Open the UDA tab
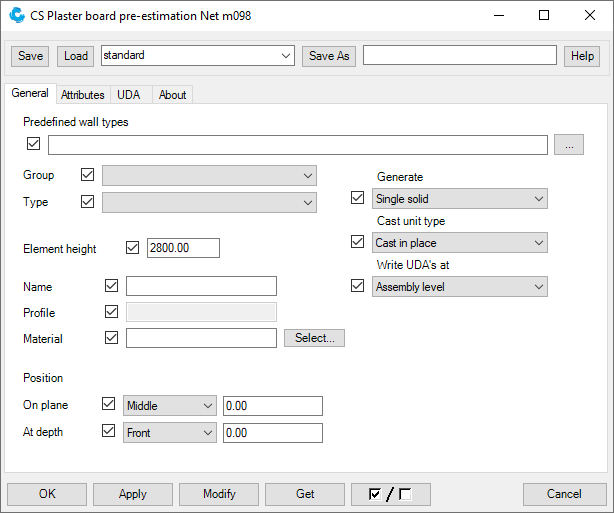This screenshot has height=513, width=614. coord(128,95)
